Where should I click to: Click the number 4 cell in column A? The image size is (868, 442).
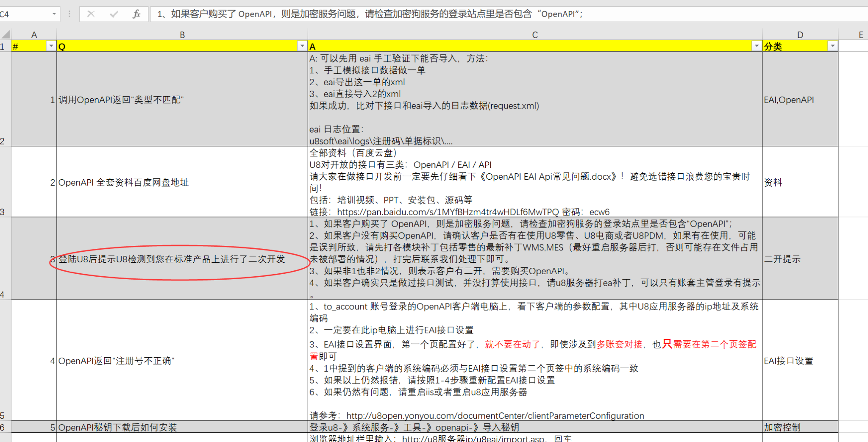pyautogui.click(x=34, y=360)
